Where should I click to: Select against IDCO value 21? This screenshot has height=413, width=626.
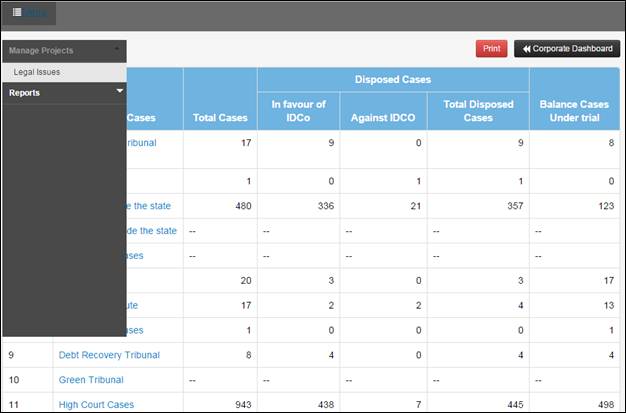click(416, 206)
